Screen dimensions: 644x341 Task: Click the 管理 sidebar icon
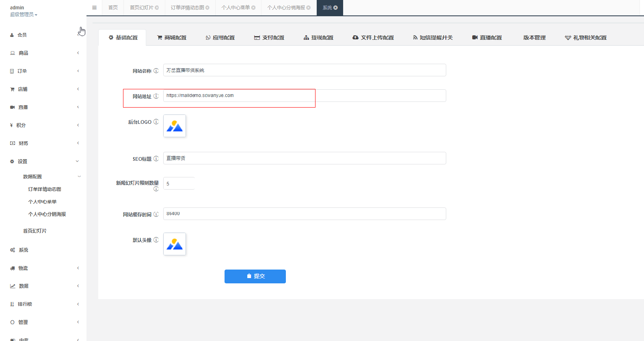12,322
